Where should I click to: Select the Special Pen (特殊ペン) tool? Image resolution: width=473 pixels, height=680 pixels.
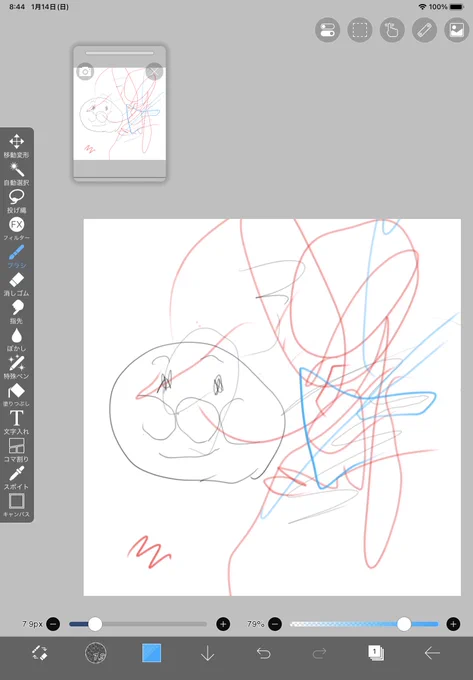(16, 367)
